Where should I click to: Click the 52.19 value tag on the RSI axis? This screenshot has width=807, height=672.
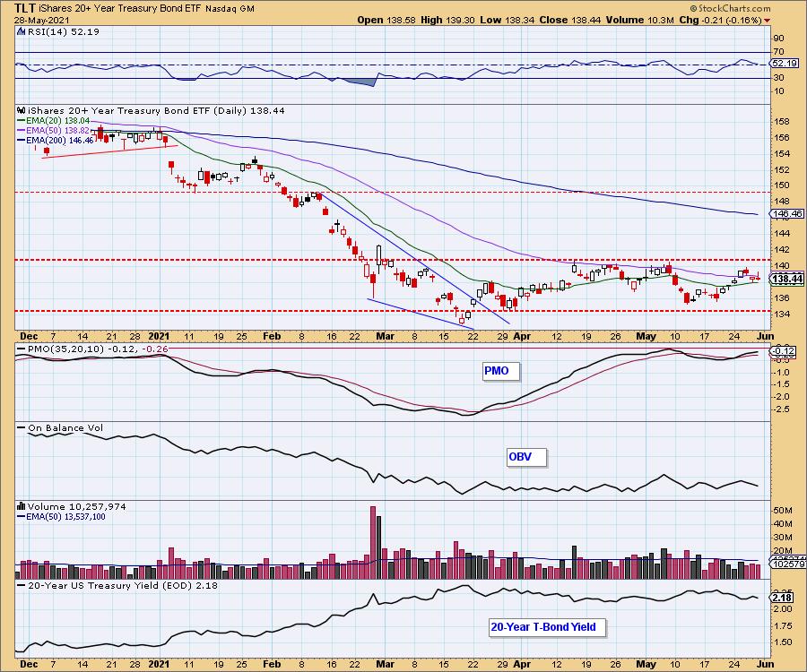click(x=785, y=64)
